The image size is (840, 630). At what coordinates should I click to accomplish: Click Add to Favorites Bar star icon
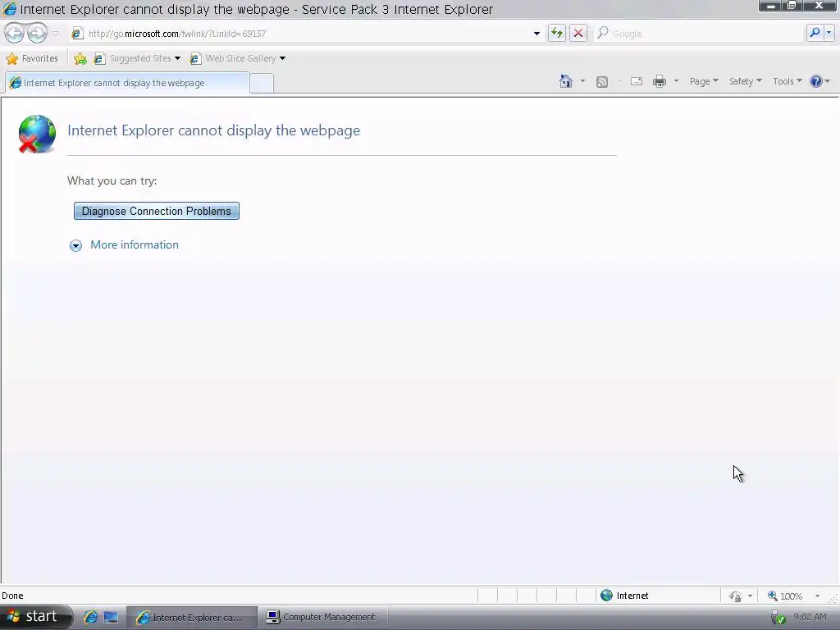(x=80, y=58)
